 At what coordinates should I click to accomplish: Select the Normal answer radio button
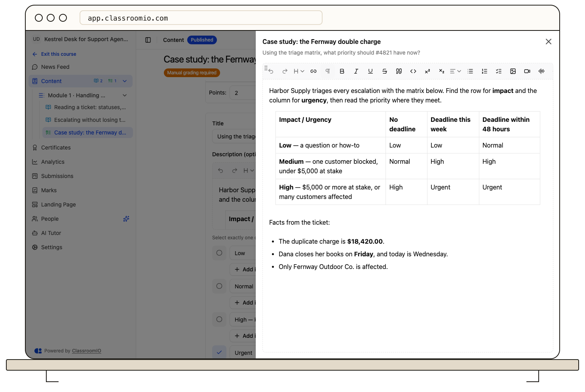(219, 286)
